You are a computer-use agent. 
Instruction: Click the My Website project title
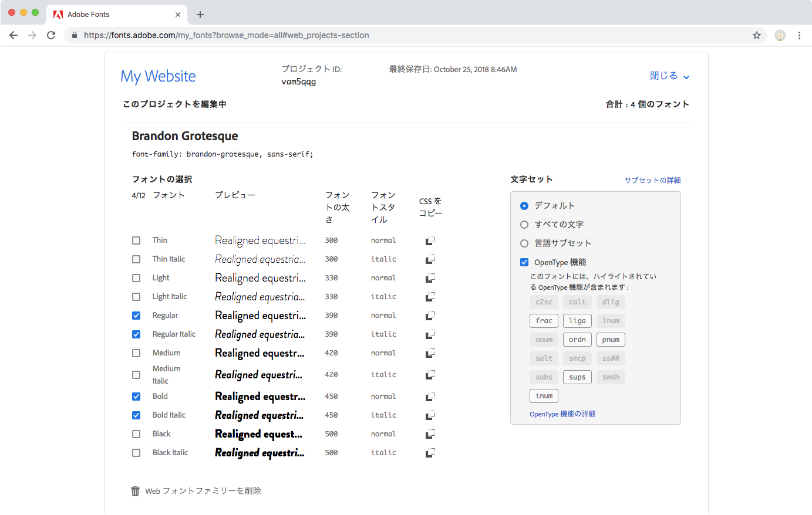[x=159, y=76]
